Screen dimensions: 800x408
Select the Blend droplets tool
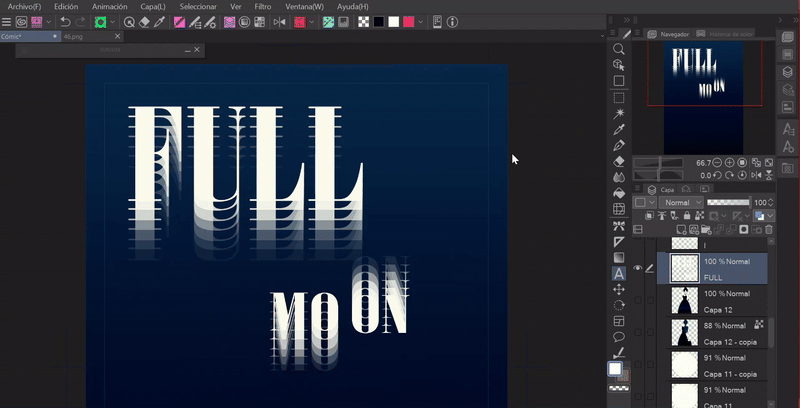tap(618, 177)
